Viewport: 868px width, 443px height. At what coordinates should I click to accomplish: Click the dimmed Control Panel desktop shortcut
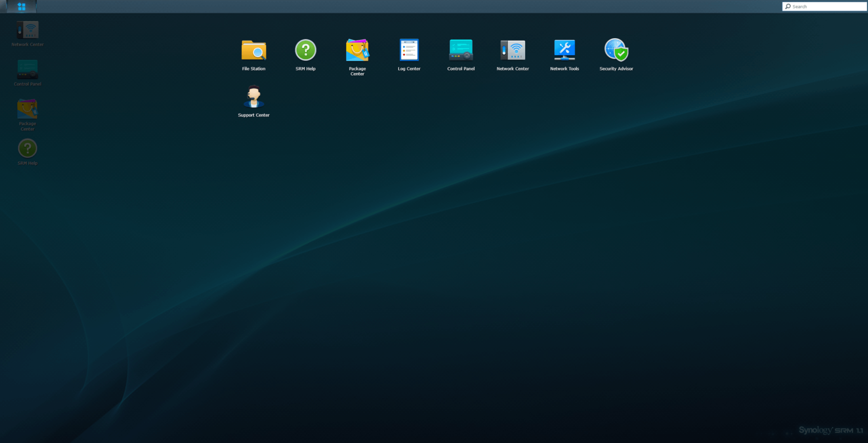point(27,70)
